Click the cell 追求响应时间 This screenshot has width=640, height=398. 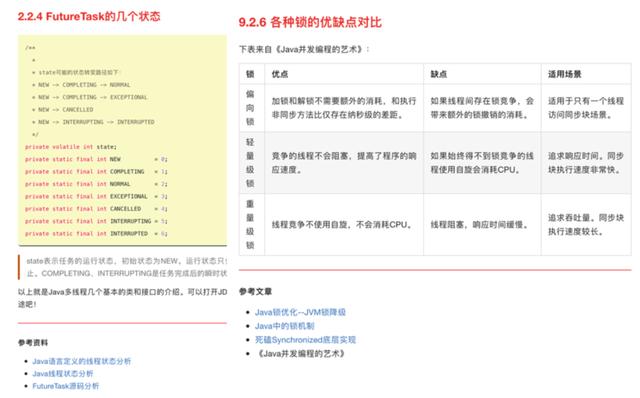586,163
